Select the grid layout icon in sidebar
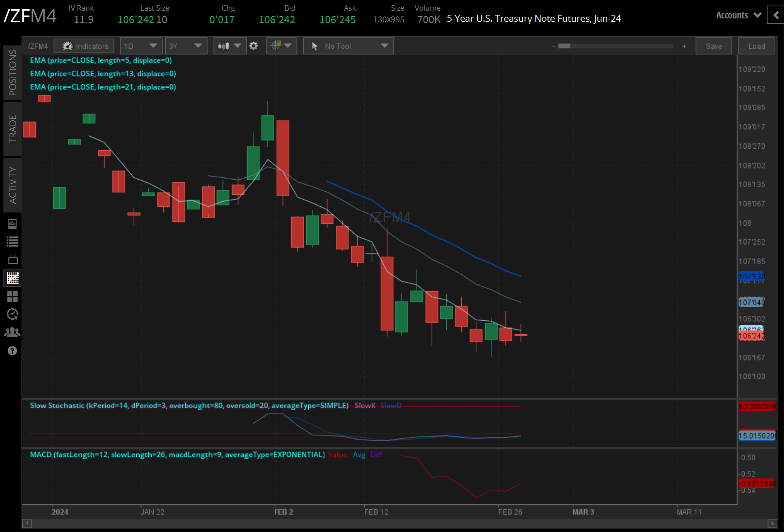Image resolution: width=784 pixels, height=532 pixels. [x=12, y=297]
